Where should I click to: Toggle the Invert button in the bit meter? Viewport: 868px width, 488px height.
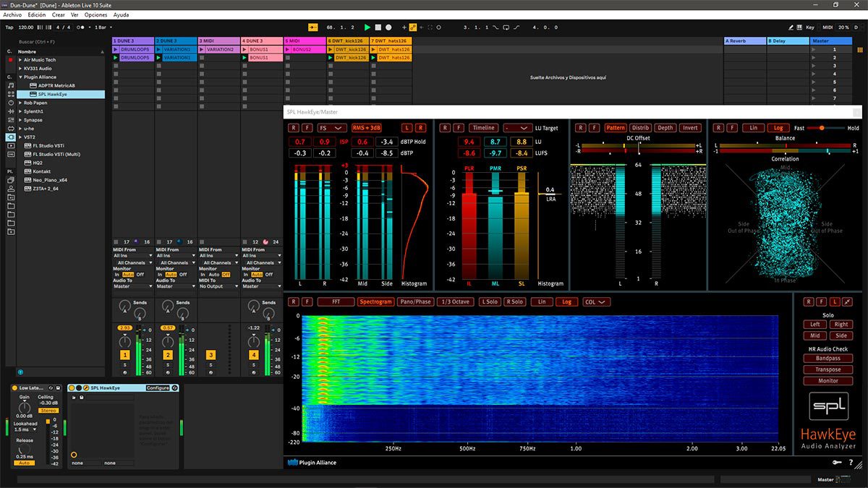tap(691, 128)
